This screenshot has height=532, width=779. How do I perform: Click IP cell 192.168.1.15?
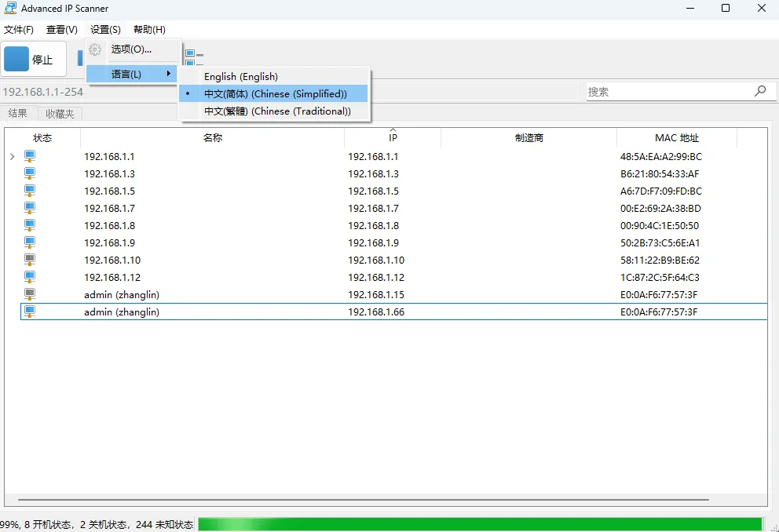point(376,295)
